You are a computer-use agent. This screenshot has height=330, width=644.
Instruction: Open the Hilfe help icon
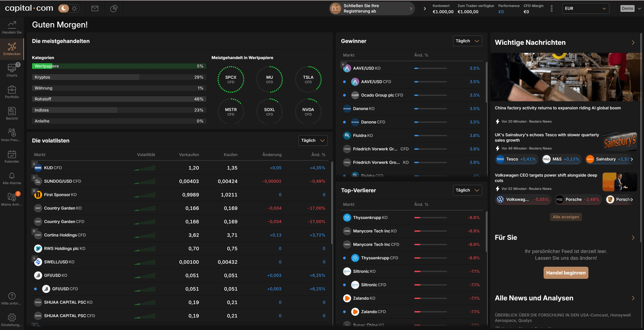12,298
